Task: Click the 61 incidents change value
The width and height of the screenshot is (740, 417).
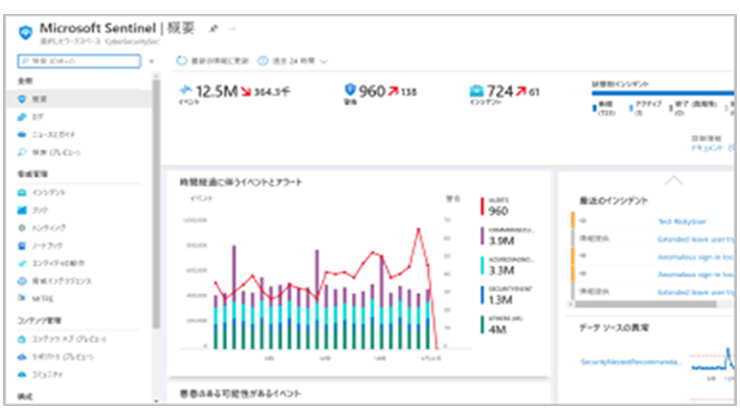Action: tap(534, 92)
